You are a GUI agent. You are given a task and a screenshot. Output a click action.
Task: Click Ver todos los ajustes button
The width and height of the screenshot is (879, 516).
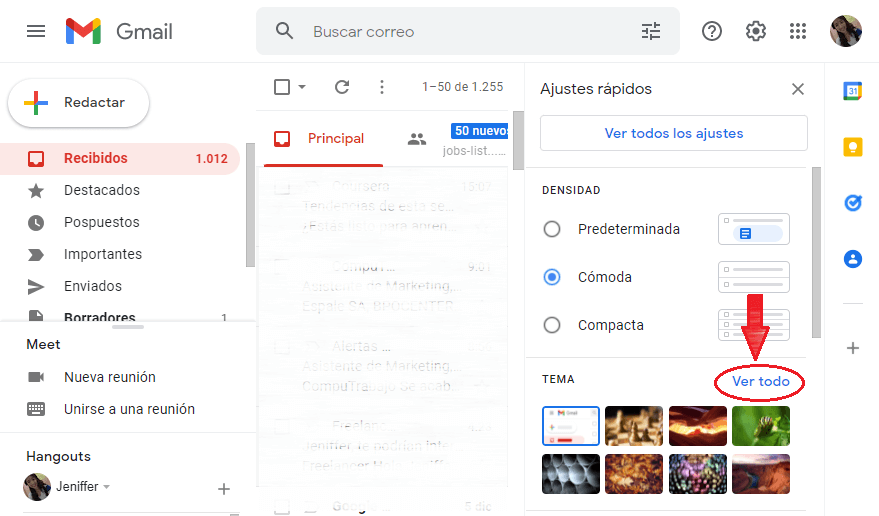(x=673, y=133)
